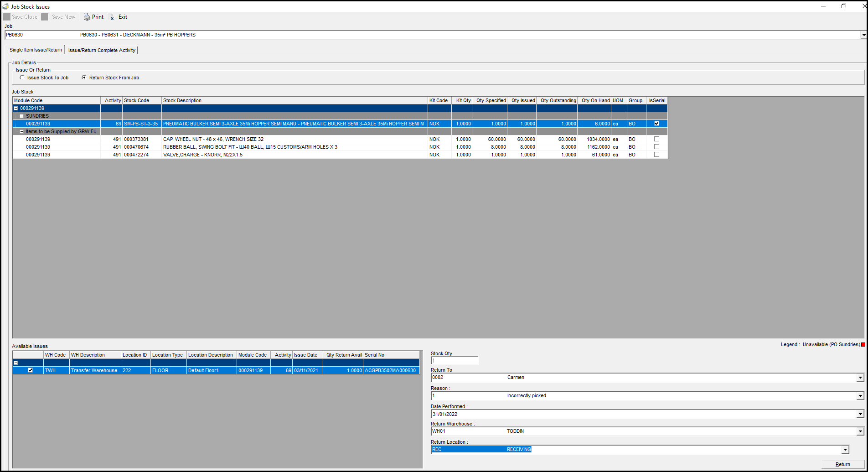Toggle IsSerial checkbox for CAP, WHEEL NUT row
This screenshot has width=868, height=472.
pos(656,139)
